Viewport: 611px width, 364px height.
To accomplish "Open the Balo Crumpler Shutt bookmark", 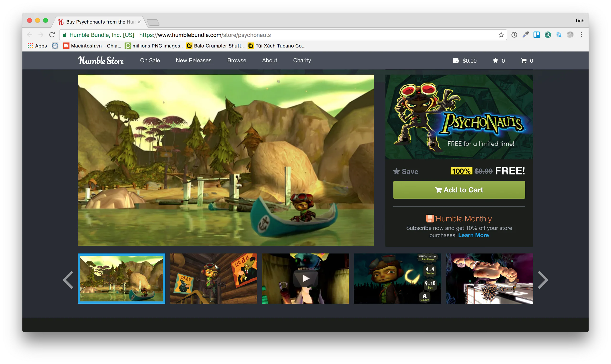I will (216, 46).
